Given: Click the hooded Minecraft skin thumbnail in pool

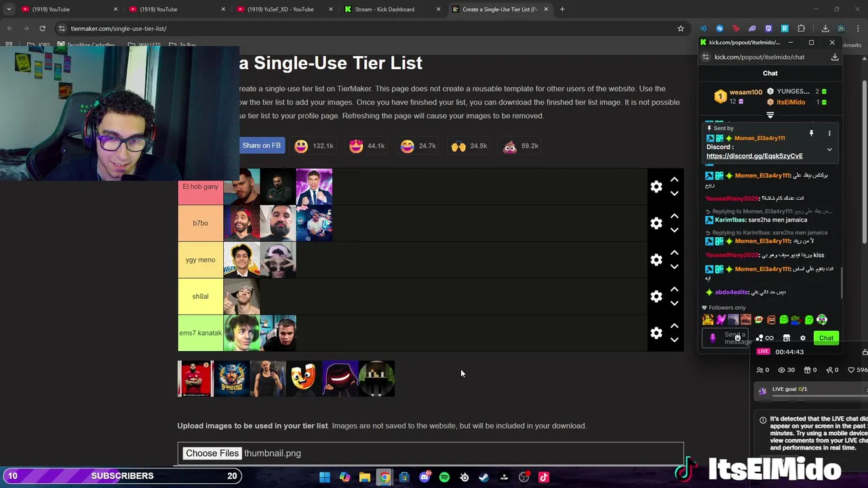Looking at the screenshot, I should point(376,378).
